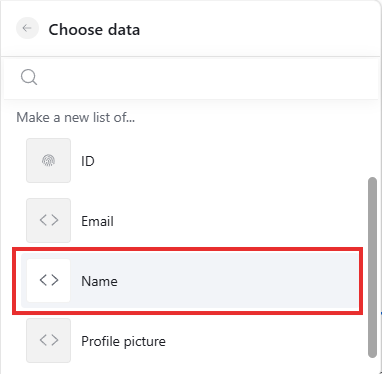Viewport: 382px width, 374px height.
Task: Click empty space in the Email row
Action: click(x=233, y=221)
